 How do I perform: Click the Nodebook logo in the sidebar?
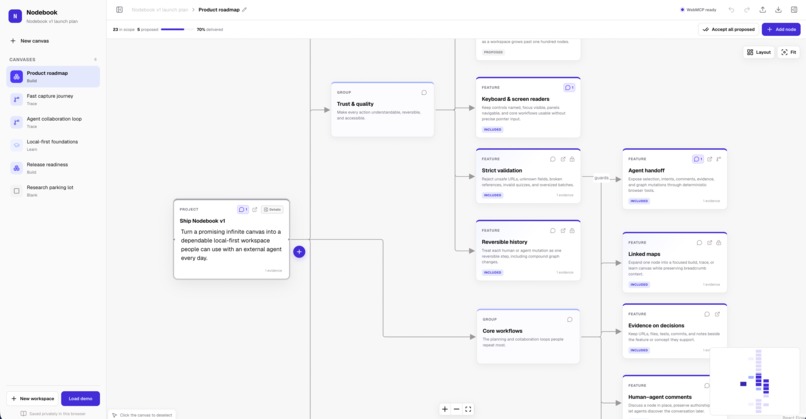click(x=15, y=16)
